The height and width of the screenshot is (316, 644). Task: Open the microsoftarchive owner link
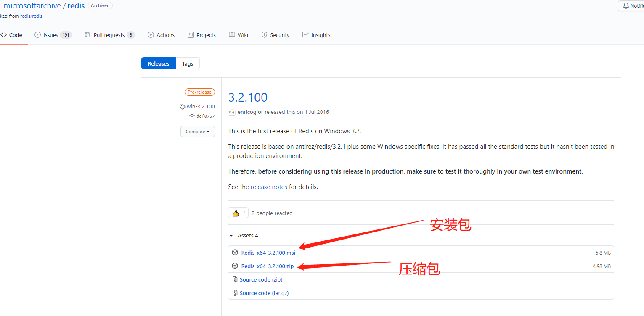pos(32,5)
